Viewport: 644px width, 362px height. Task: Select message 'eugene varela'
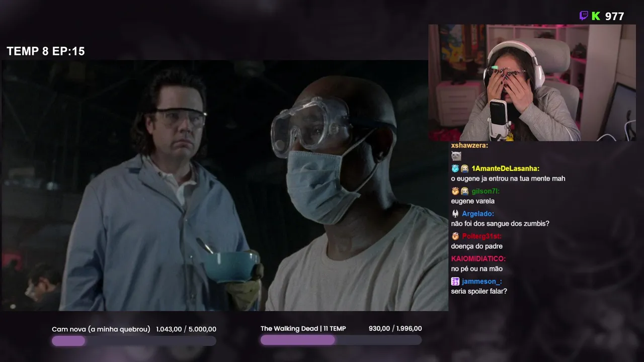click(x=473, y=201)
